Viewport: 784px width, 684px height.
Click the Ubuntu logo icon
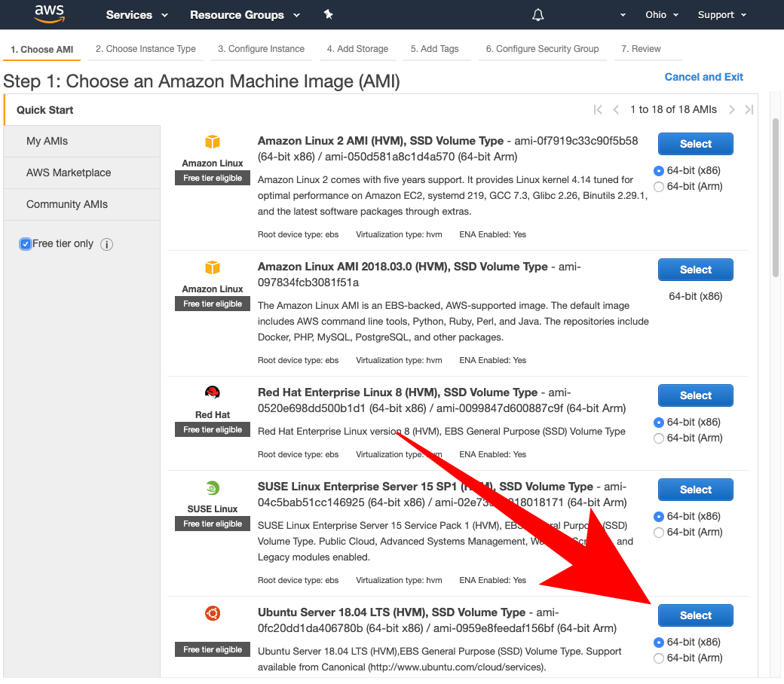pyautogui.click(x=213, y=613)
